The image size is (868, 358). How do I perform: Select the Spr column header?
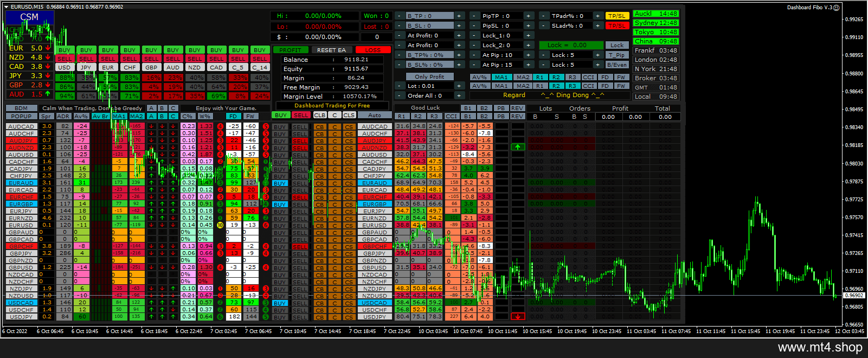point(47,116)
